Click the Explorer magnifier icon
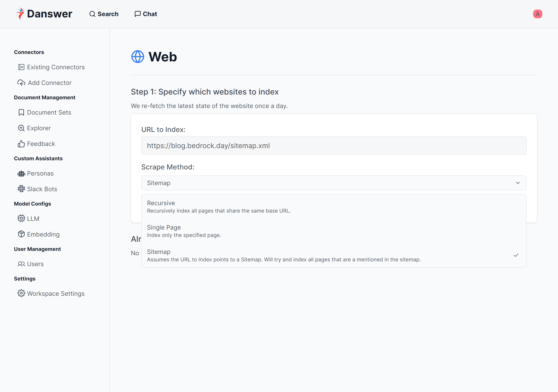Screen dimensions: 558x392 (x=21, y=128)
